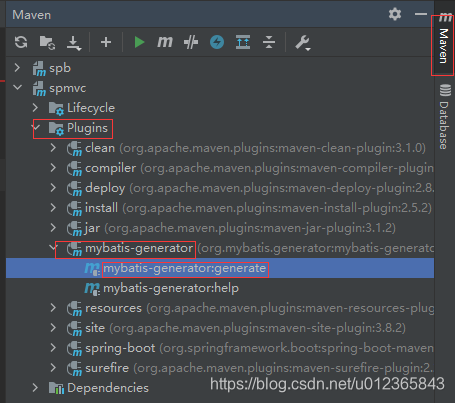Image resolution: width=455 pixels, height=403 pixels.
Task: Show dependencies diagram icon
Action: tap(243, 42)
